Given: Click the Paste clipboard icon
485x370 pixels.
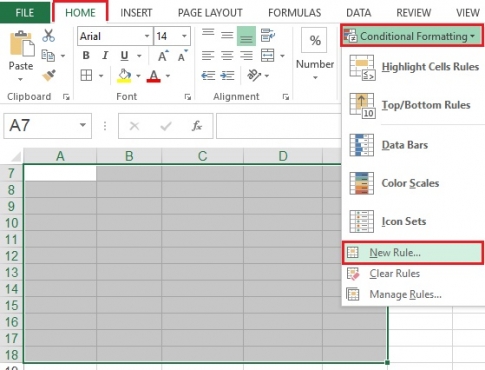Looking at the screenshot, I should click(x=22, y=43).
